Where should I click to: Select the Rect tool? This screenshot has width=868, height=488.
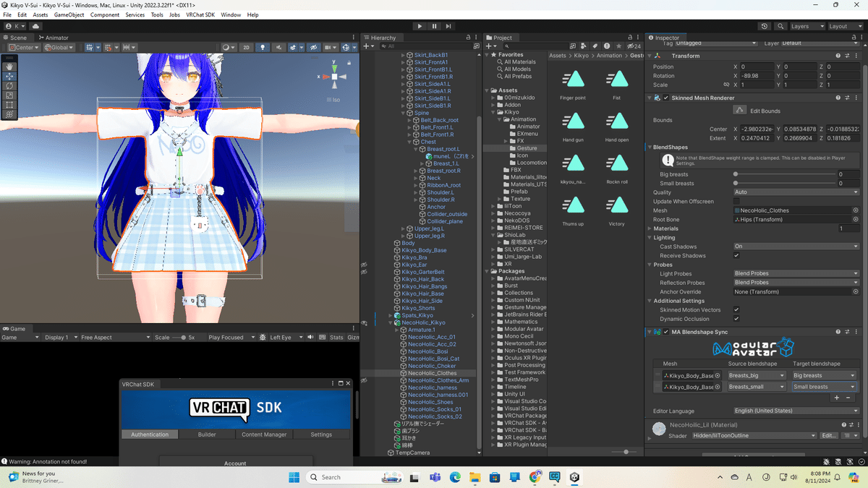pyautogui.click(x=9, y=105)
